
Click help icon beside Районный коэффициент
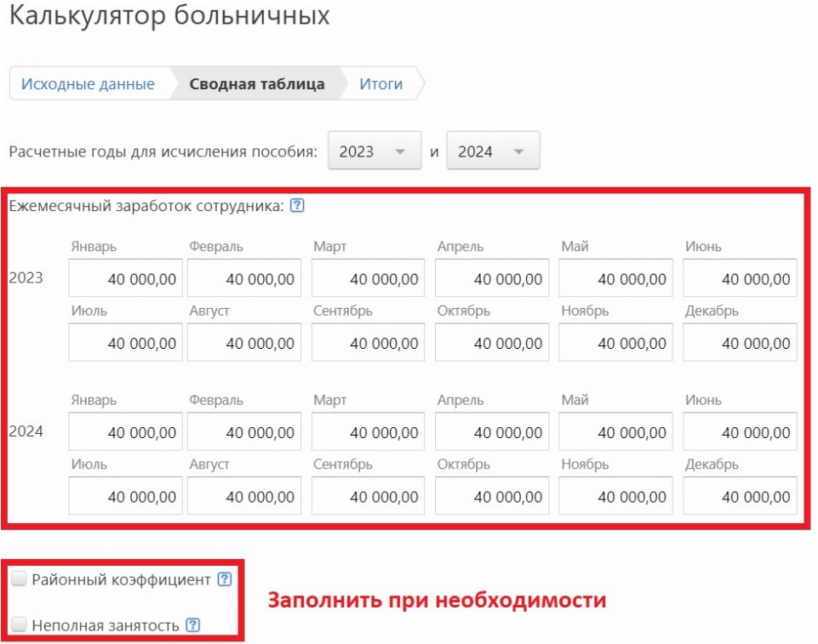[x=225, y=579]
